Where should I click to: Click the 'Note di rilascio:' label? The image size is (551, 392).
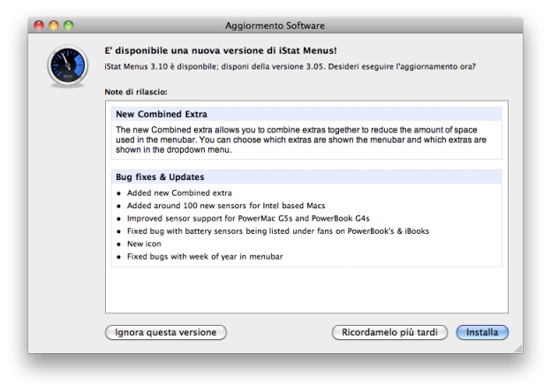coord(136,92)
